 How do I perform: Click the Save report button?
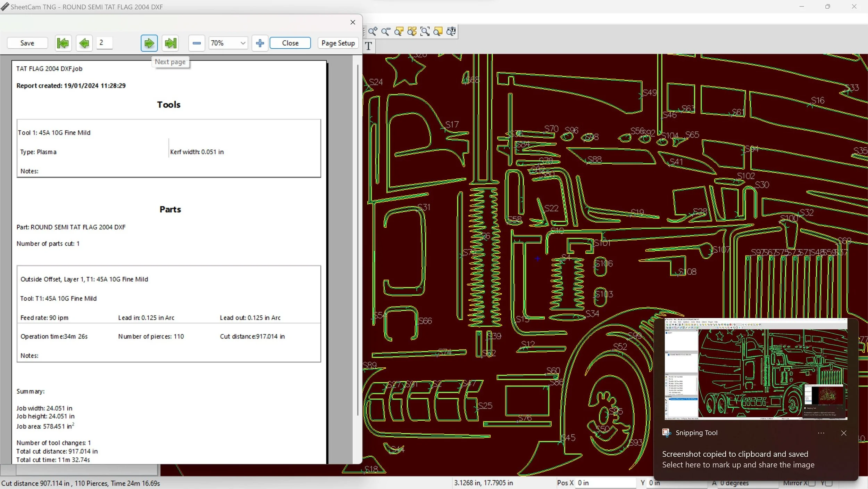[27, 43]
